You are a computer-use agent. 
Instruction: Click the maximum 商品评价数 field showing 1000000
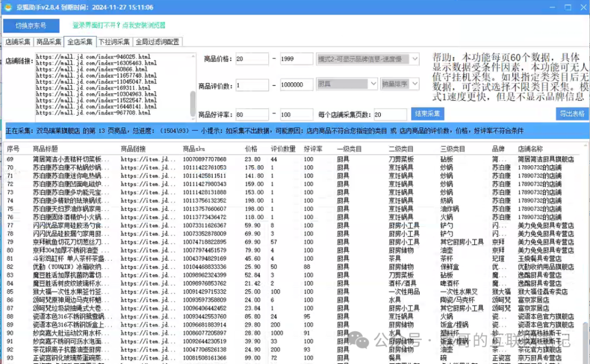(296, 85)
